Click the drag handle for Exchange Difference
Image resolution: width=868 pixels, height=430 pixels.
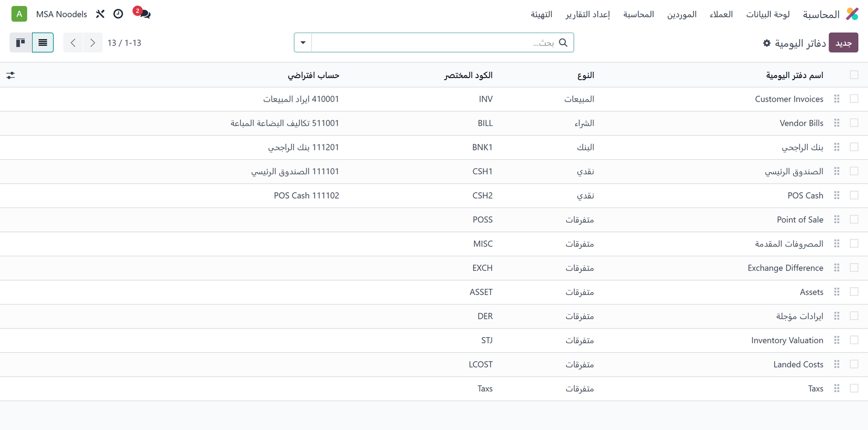[x=837, y=268]
